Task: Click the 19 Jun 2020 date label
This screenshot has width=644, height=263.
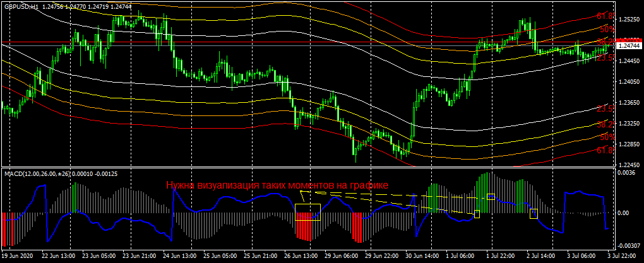Action: (x=17, y=255)
